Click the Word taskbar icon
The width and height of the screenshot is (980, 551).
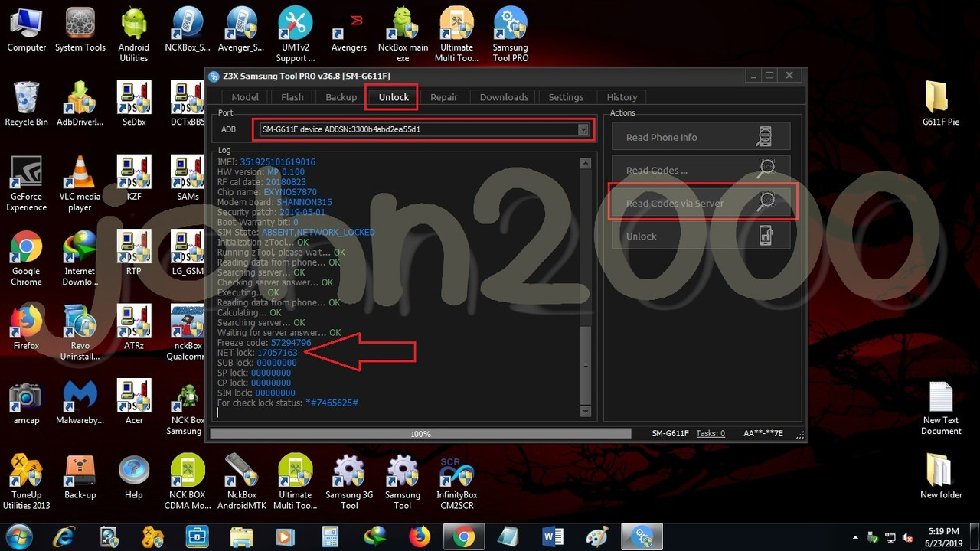coord(553,537)
